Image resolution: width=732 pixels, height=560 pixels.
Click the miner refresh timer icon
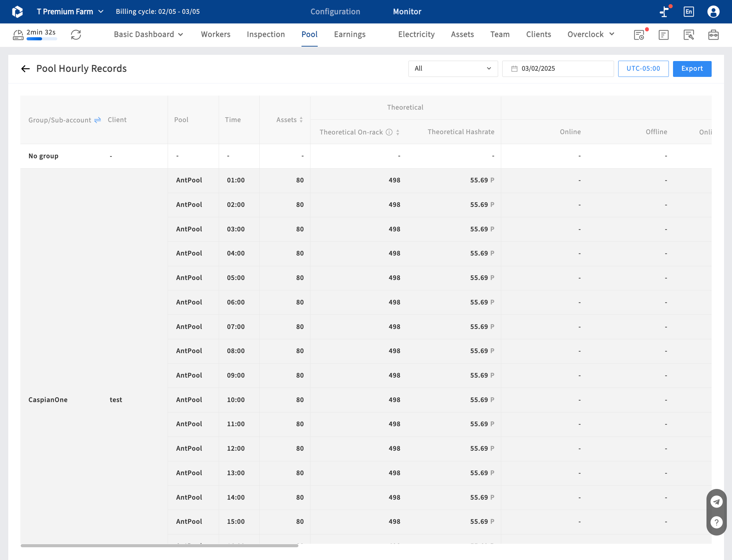[18, 35]
